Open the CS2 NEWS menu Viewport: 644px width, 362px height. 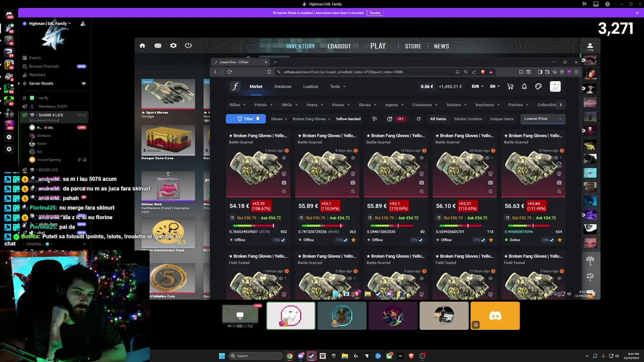tap(441, 46)
